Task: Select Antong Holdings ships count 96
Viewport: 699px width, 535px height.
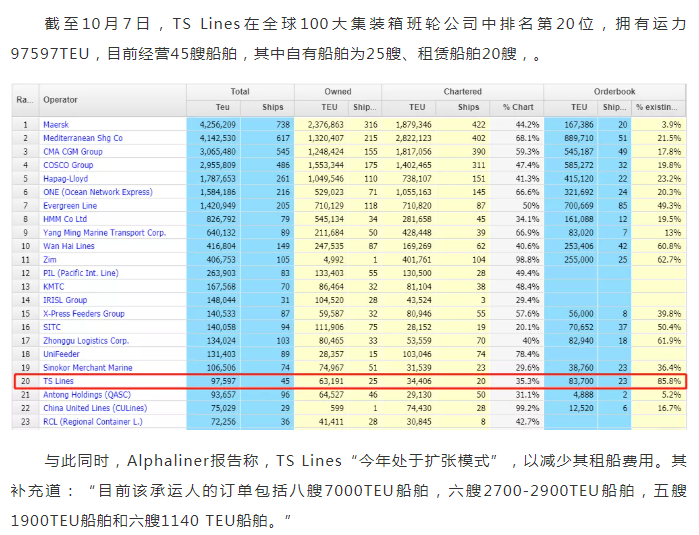Action: pyautogui.click(x=267, y=395)
